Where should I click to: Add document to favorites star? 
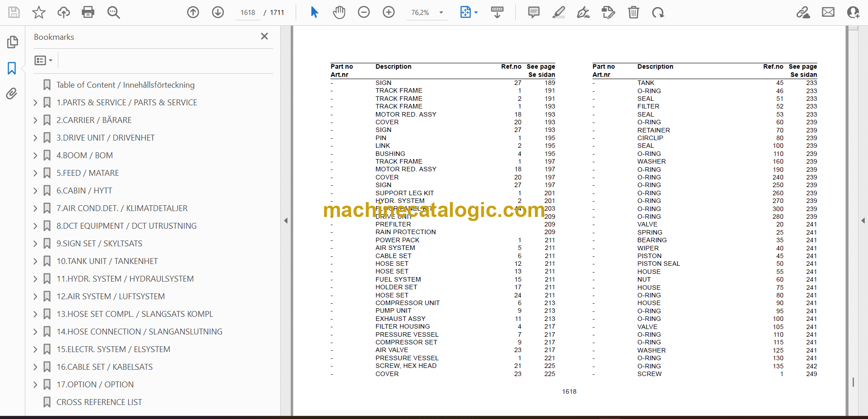pos(39,12)
